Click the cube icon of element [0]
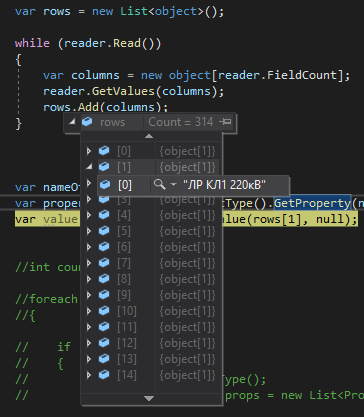 (104, 151)
